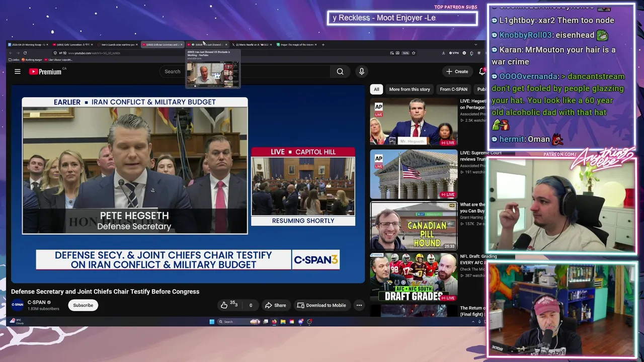The height and width of the screenshot is (362, 644).
Task: Open the browser downloads icon
Action: (x=443, y=53)
